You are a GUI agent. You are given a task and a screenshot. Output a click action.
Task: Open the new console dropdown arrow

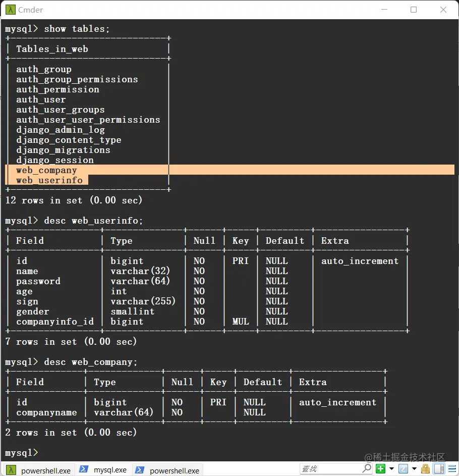(x=391, y=469)
